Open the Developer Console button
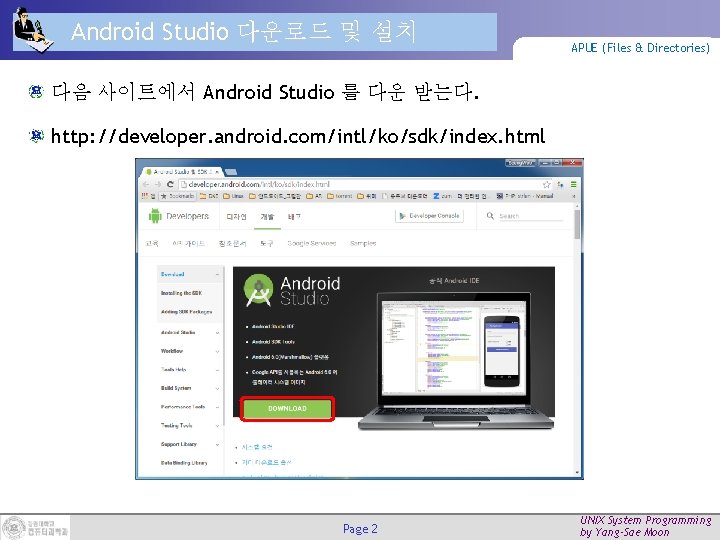 coord(429,216)
